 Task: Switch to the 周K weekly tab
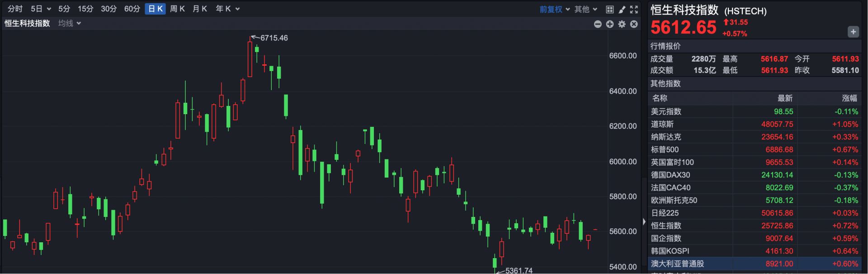pyautogui.click(x=177, y=9)
